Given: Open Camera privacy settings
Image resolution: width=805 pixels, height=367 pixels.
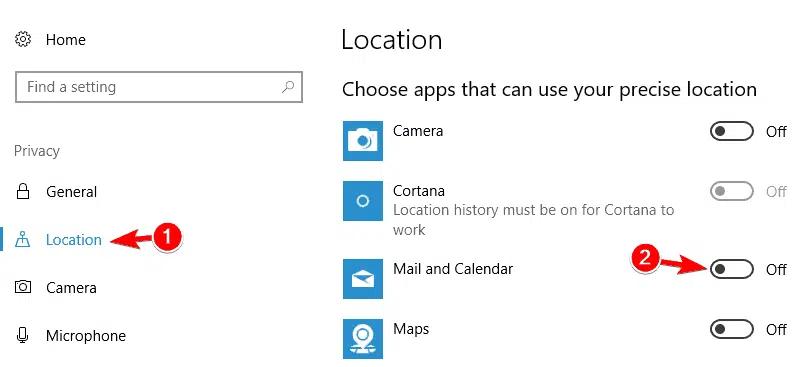Looking at the screenshot, I should coord(71,287).
